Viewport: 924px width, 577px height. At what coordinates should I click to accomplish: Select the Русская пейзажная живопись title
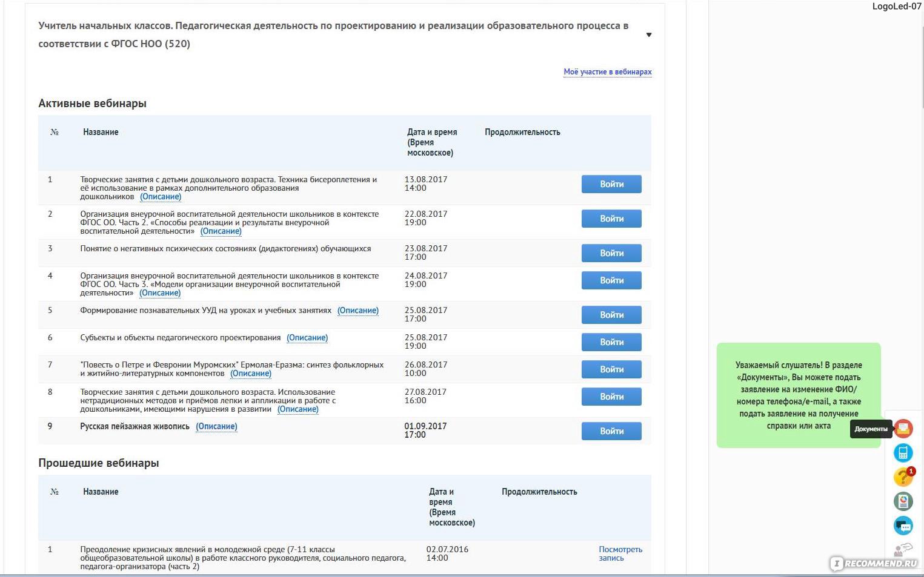(x=135, y=427)
